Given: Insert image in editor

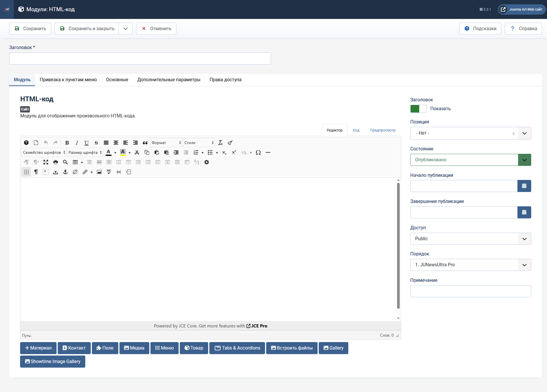Looking at the screenshot, I should tap(99, 172).
